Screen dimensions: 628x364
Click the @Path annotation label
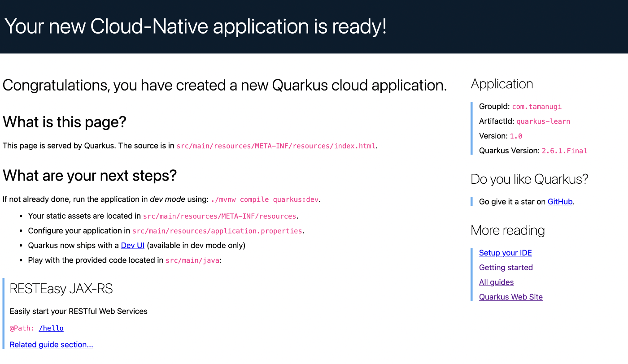coord(22,328)
